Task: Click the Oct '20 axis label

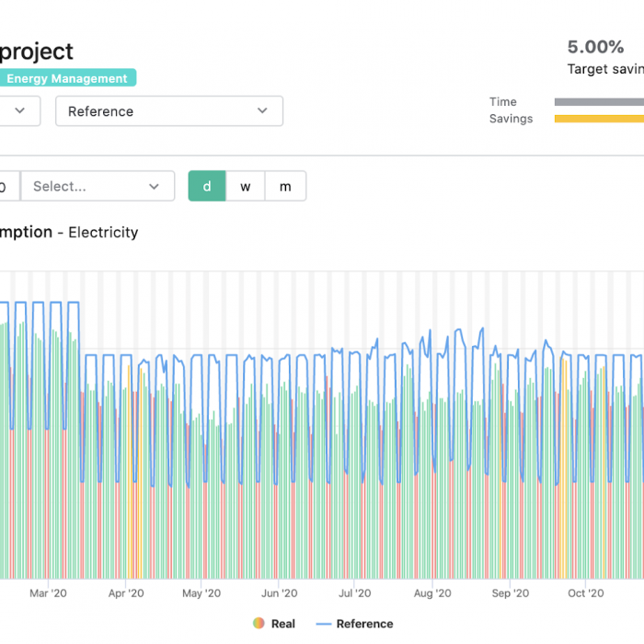Action: point(586,593)
